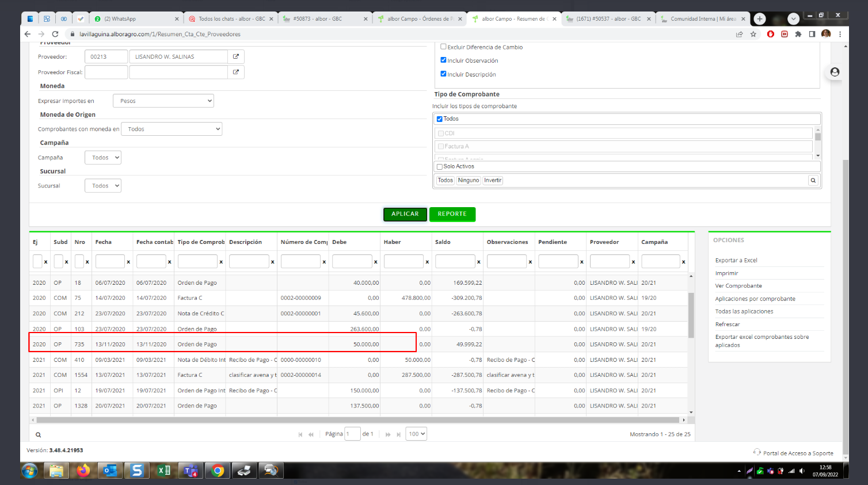The image size is (868, 485).
Task: Toggle Todos comprobante types checkbox
Action: tap(440, 119)
